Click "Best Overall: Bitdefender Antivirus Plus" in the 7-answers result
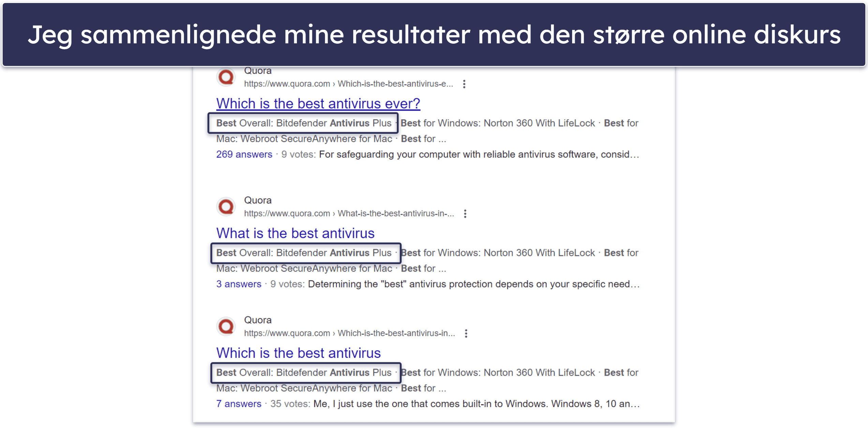Screen dimensions: 868x428 [x=303, y=373]
